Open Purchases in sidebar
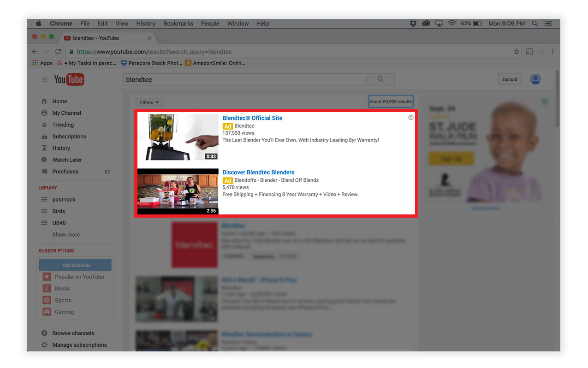 point(65,172)
